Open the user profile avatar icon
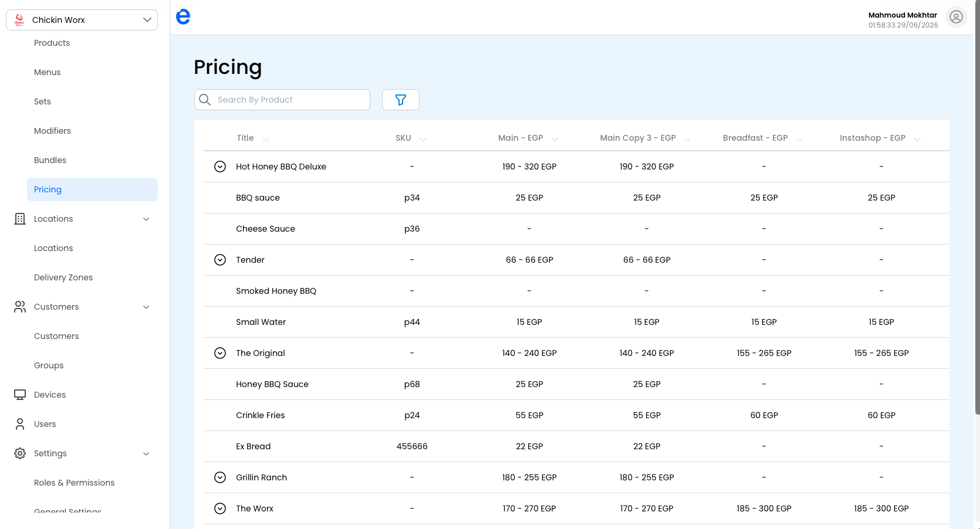Viewport: 980px width, 529px height. (956, 17)
